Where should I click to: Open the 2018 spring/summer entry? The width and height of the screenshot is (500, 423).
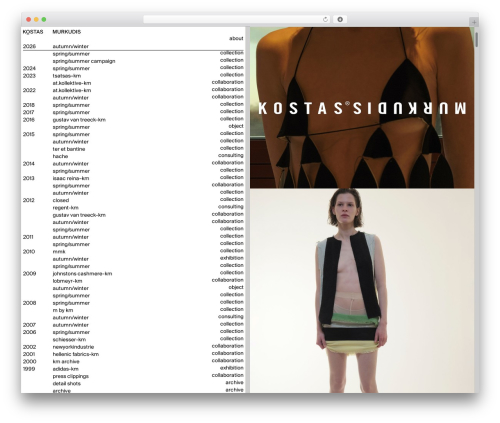tap(71, 105)
